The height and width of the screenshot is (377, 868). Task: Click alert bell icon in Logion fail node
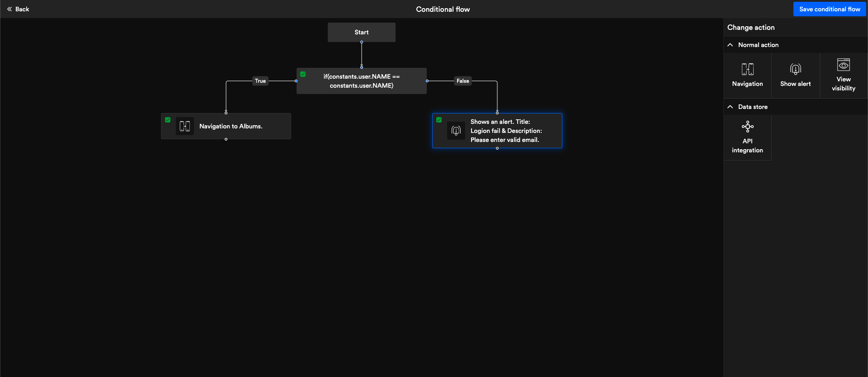456,131
